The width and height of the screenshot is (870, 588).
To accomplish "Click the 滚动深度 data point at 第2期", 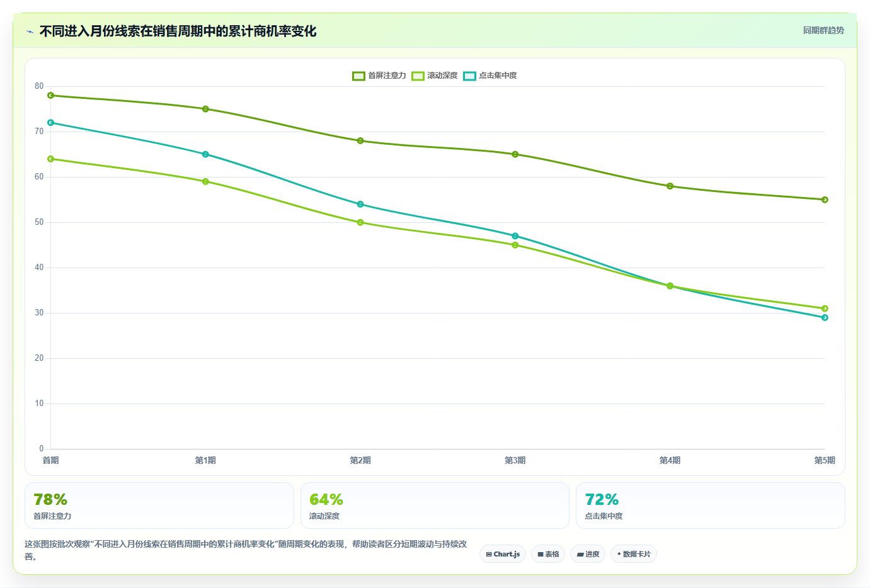I will 360,222.
